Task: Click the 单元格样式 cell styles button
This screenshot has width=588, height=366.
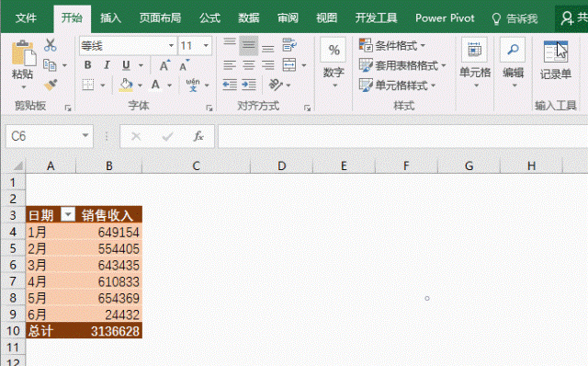Action: tap(398, 86)
